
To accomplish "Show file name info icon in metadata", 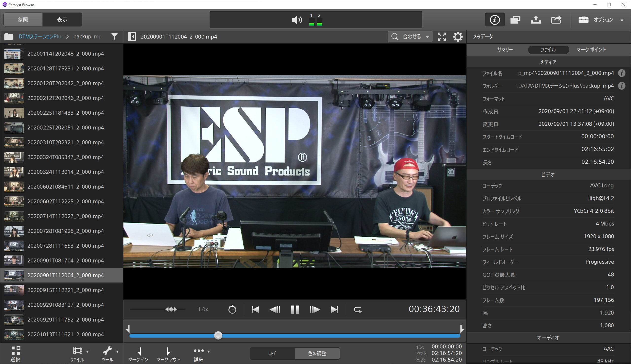I will point(621,73).
